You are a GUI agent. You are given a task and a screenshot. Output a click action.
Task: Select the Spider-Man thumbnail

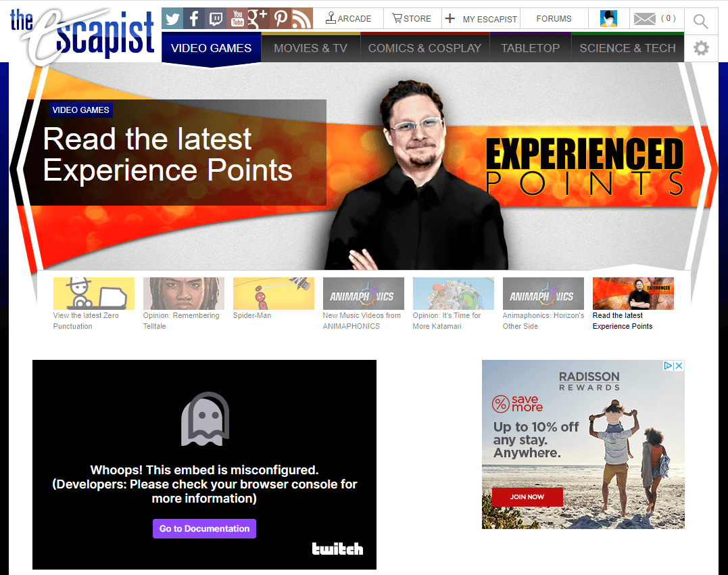274,294
